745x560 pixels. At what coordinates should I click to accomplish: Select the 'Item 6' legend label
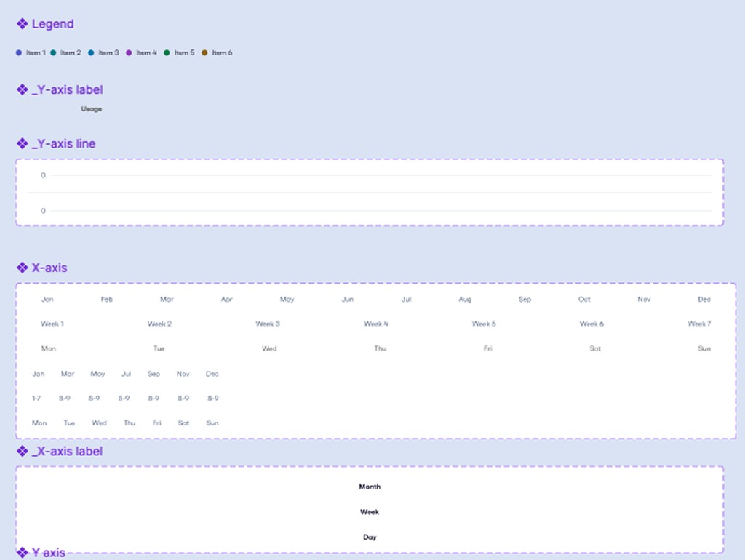click(222, 52)
